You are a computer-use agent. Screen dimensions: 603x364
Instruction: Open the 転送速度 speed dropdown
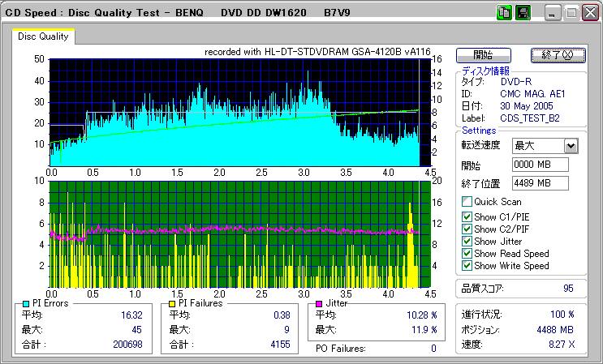coord(571,146)
